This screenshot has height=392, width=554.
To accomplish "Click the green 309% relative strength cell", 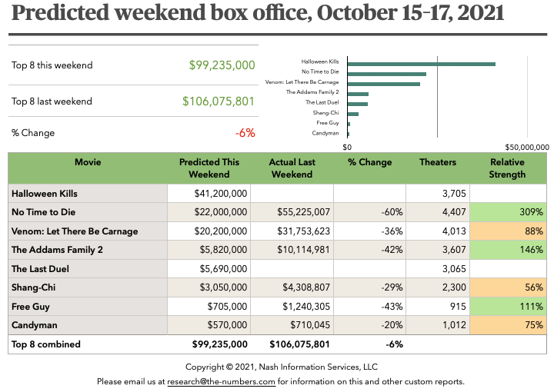I will (x=507, y=212).
